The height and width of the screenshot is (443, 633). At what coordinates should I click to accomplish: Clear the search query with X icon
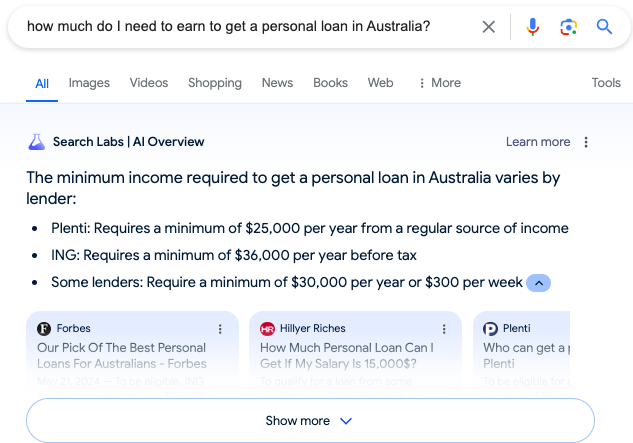click(488, 27)
